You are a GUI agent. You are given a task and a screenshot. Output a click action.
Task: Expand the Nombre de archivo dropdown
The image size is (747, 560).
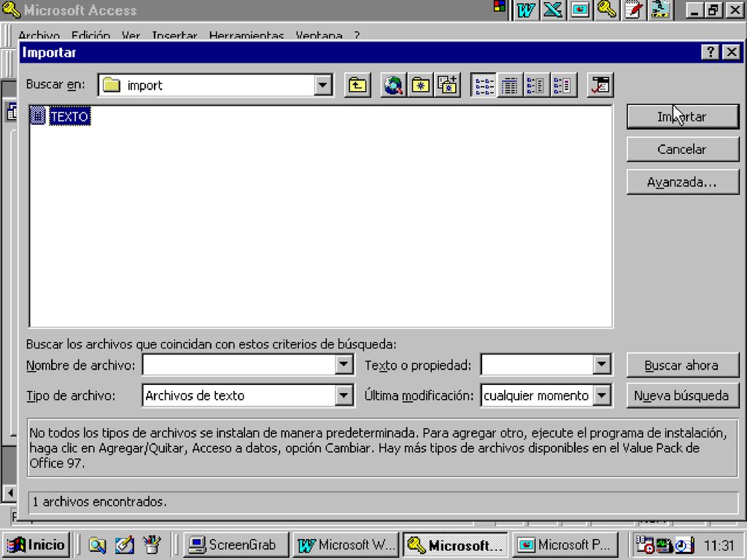coord(343,365)
